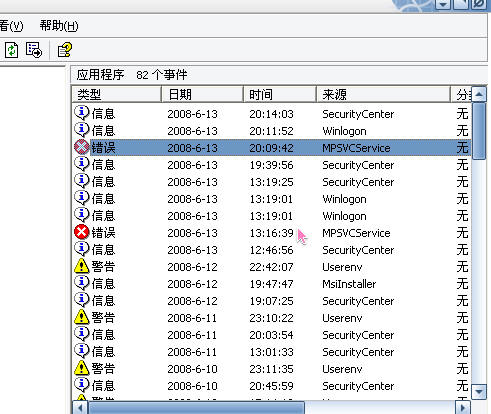Click the Help toolbar icon with question mark
The height and width of the screenshot is (414, 491).
click(64, 50)
